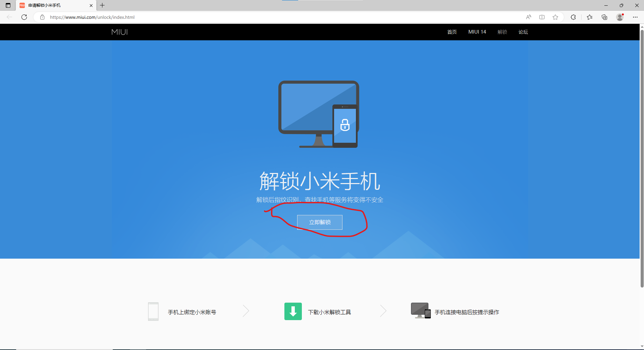644x350 pixels.
Task: Click the phone outline icon for account binding
Action: coord(153,311)
